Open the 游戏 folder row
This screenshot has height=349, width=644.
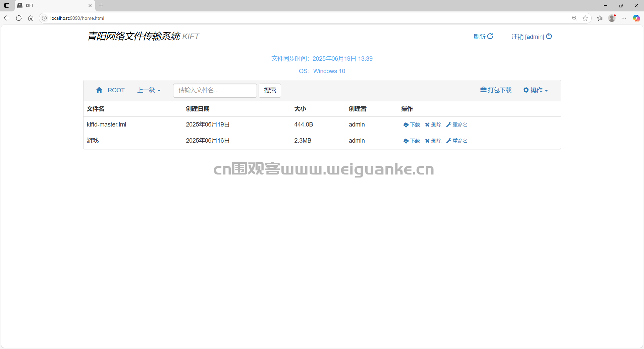click(x=322, y=141)
